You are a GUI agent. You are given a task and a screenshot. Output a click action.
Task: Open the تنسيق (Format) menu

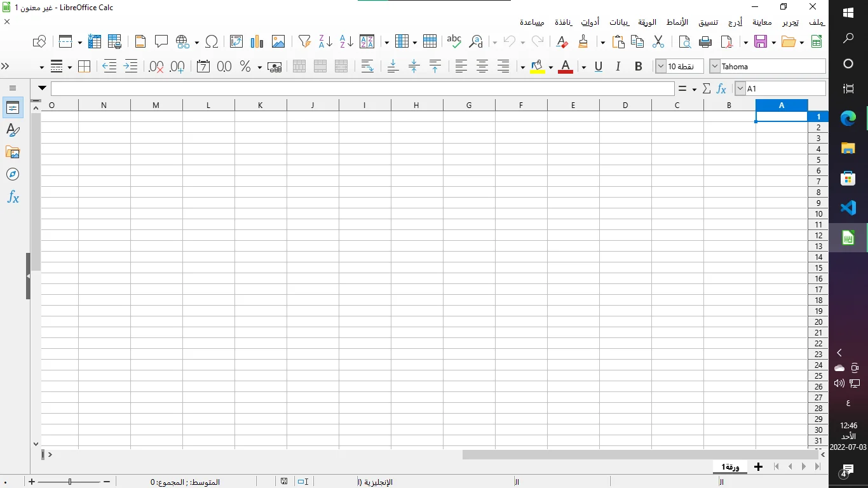click(709, 22)
